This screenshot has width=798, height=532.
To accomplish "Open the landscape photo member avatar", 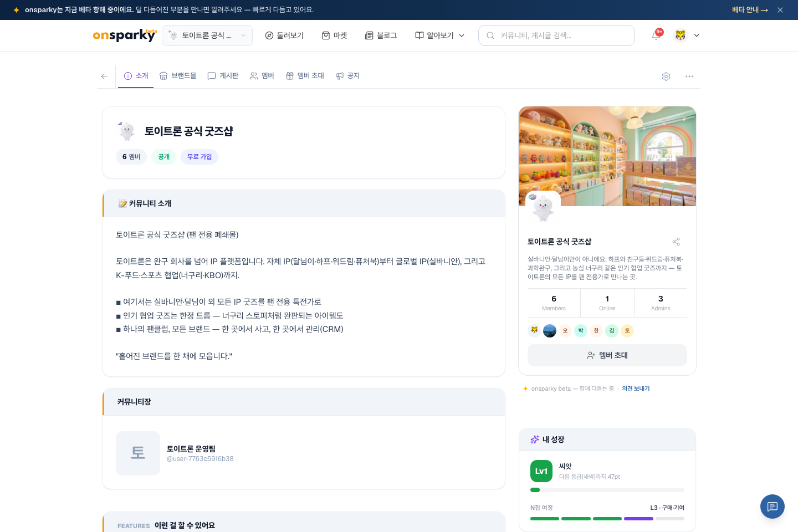I will [x=550, y=331].
